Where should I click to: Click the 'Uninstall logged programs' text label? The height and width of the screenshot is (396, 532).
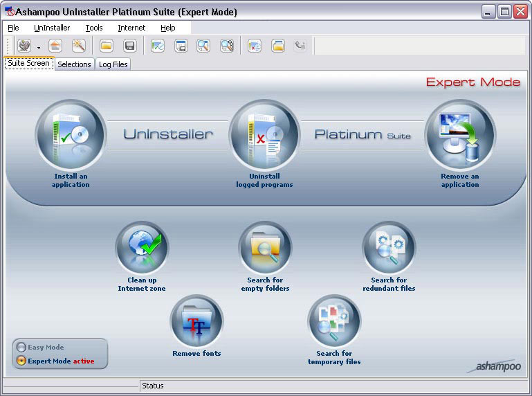tap(265, 180)
